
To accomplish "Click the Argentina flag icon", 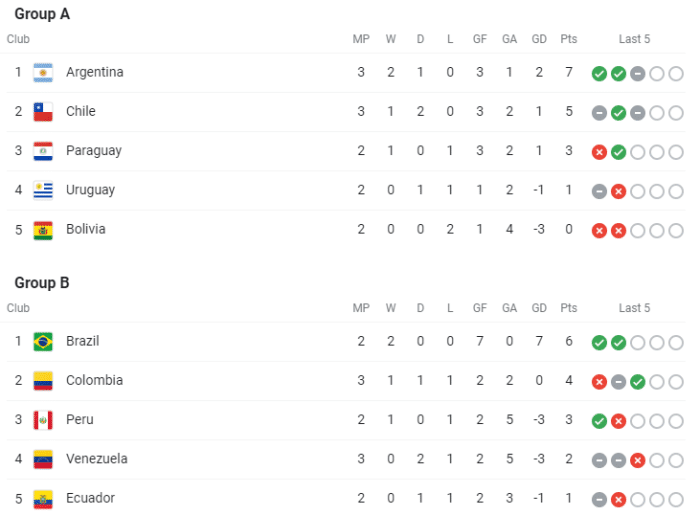I will (43, 73).
